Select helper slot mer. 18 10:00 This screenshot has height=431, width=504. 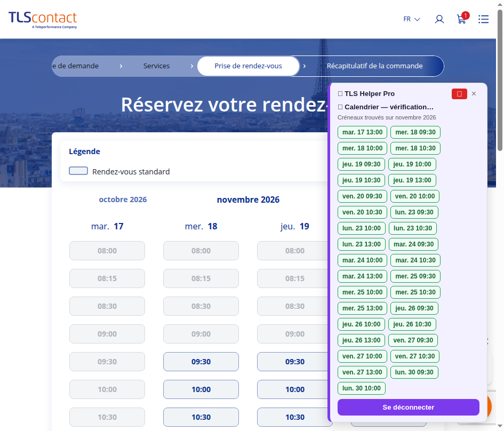(x=362, y=148)
